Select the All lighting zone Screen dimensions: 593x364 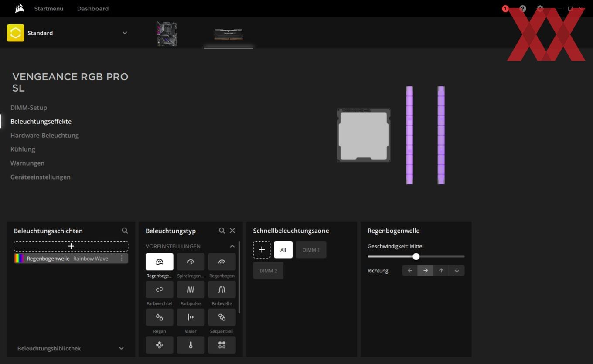[283, 250]
